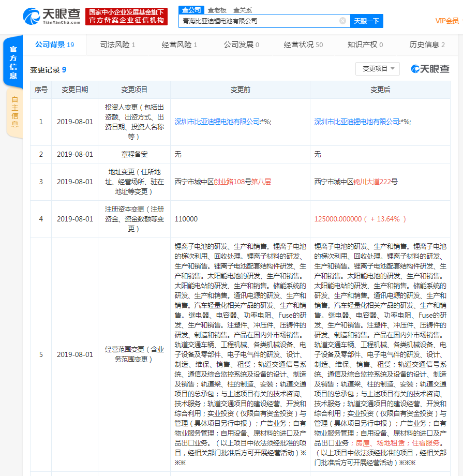Open 深圳市比亚迪锂电池有限公司 link in 变更后 column

click(357, 122)
